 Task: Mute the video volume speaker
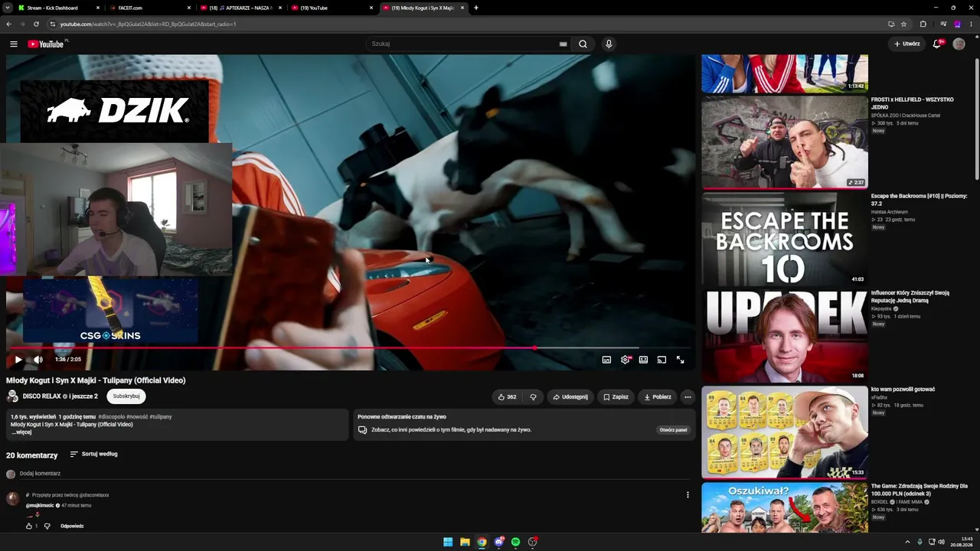[38, 360]
